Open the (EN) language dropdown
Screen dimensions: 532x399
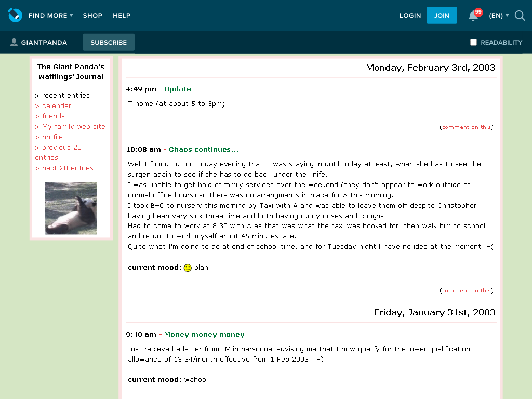[x=499, y=15]
